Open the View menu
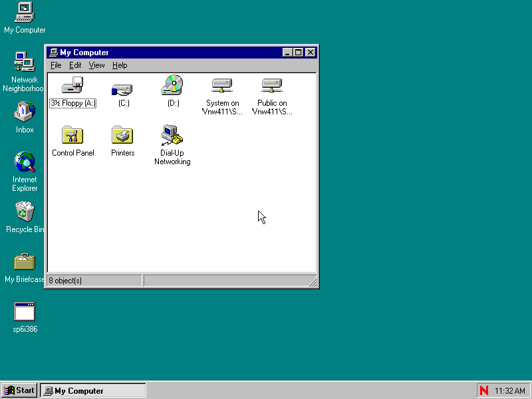 (x=97, y=65)
